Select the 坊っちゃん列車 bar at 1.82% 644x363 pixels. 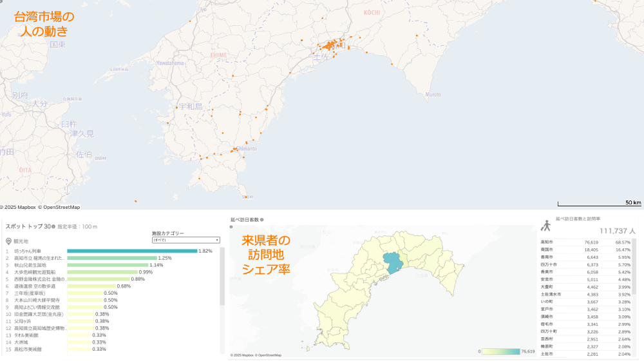pos(132,251)
